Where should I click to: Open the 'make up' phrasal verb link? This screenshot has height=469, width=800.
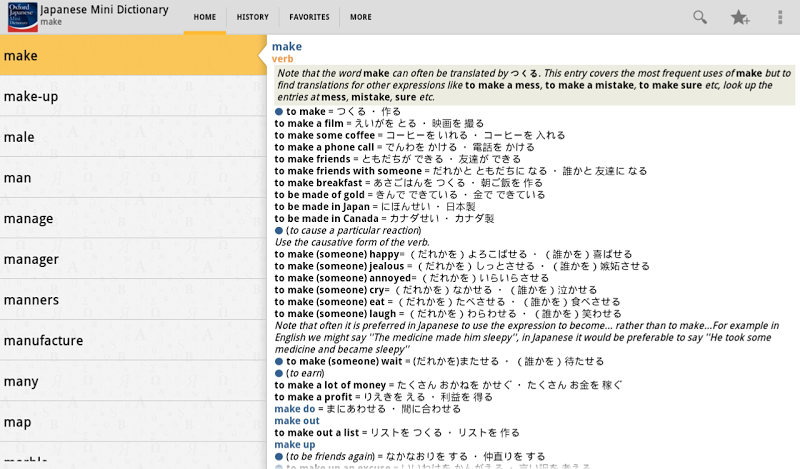pos(295,444)
